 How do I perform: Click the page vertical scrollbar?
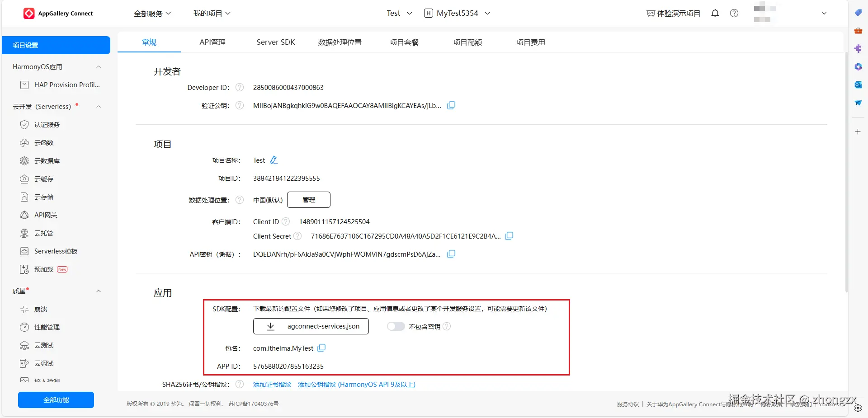846,172
